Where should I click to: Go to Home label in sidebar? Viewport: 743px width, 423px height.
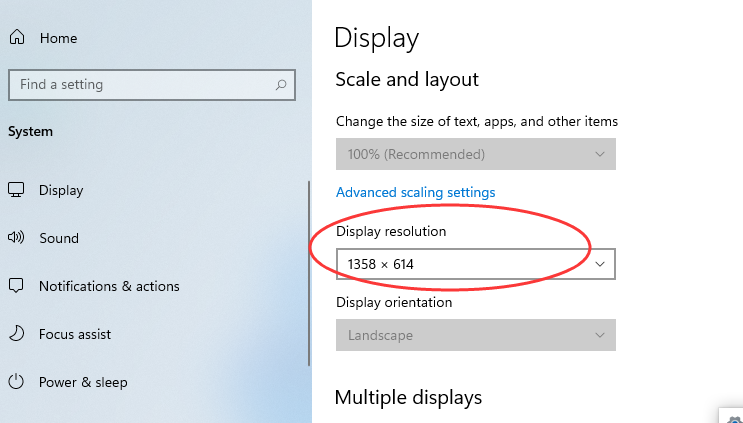click(x=58, y=38)
